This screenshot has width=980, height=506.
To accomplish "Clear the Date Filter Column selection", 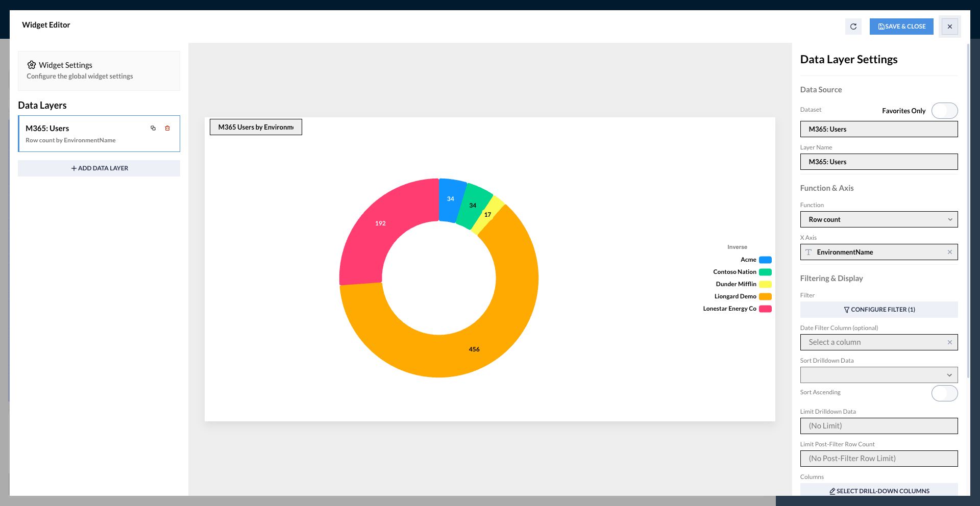I will click(x=950, y=342).
